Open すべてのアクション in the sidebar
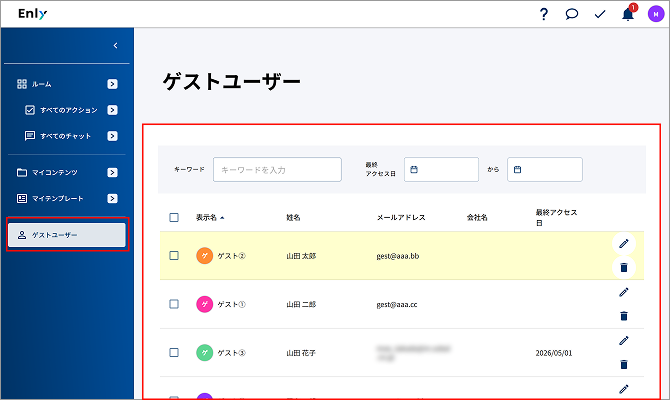Viewport: 670px width, 400px height. [x=68, y=110]
